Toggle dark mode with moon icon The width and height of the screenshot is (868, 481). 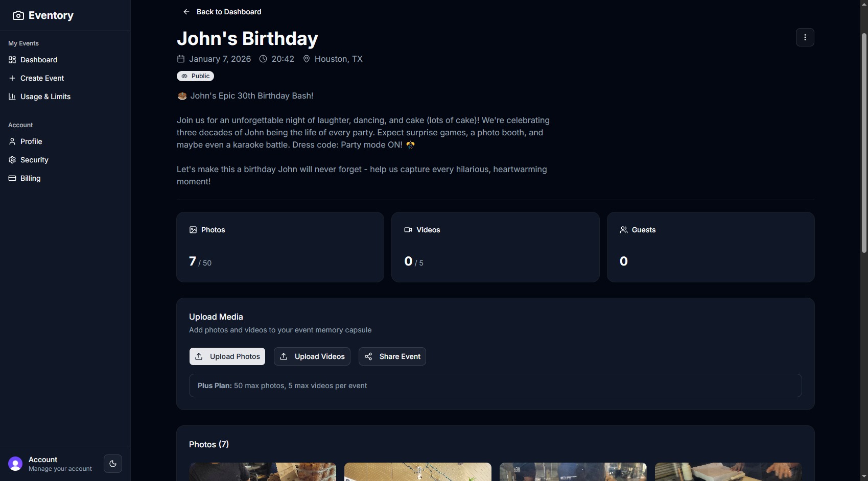click(113, 464)
